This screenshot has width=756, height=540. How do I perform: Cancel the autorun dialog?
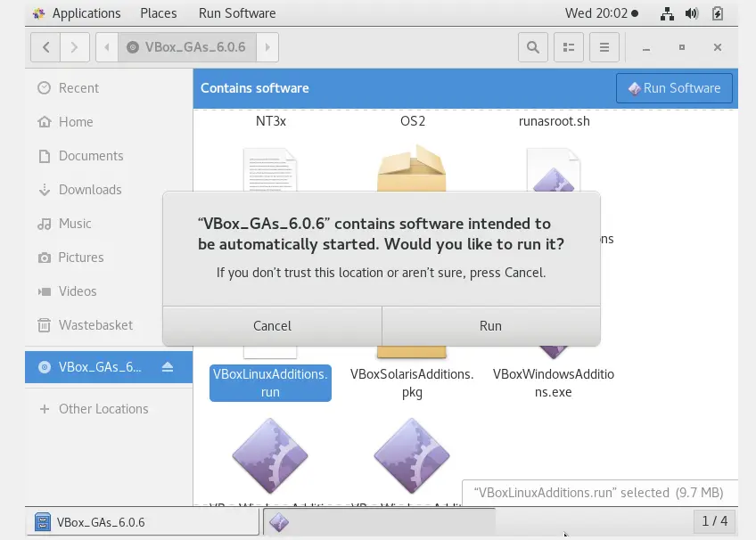click(273, 326)
